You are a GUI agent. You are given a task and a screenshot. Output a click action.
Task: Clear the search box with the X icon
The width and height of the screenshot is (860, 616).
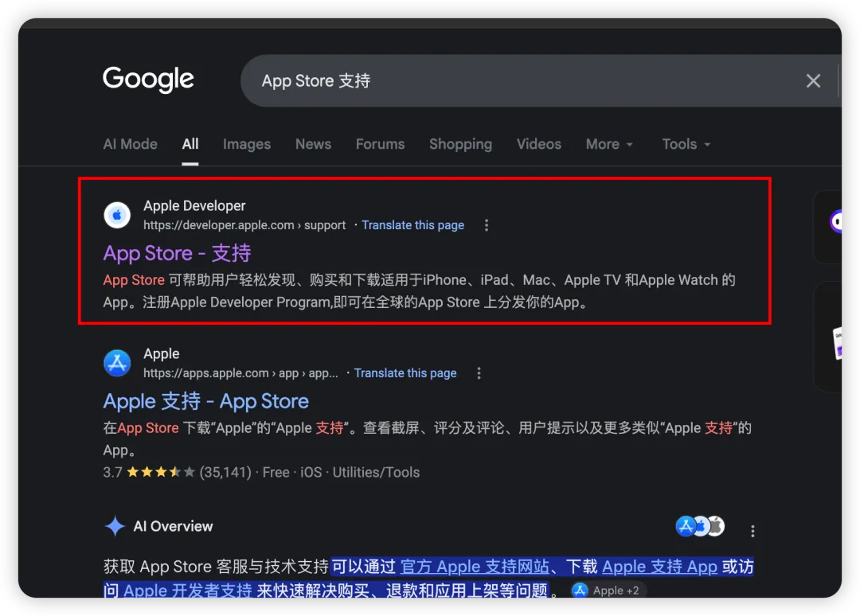[x=813, y=80]
